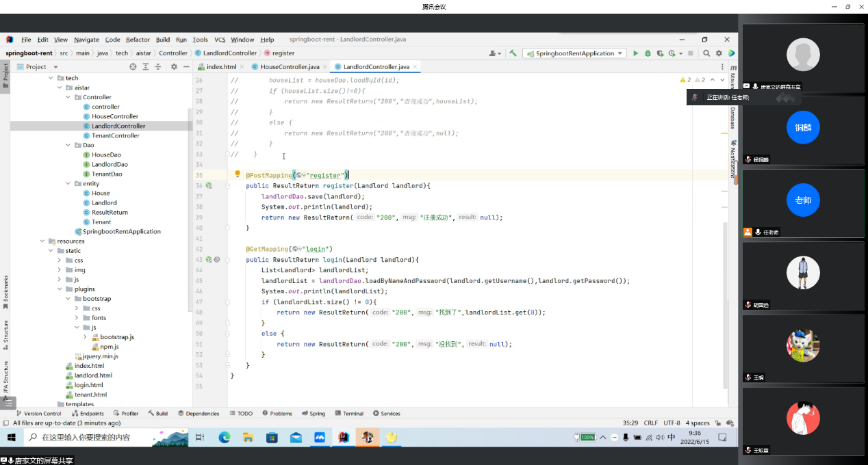Run with Coverage shield icon
Image resolution: width=868 pixels, height=465 pixels.
tap(660, 53)
